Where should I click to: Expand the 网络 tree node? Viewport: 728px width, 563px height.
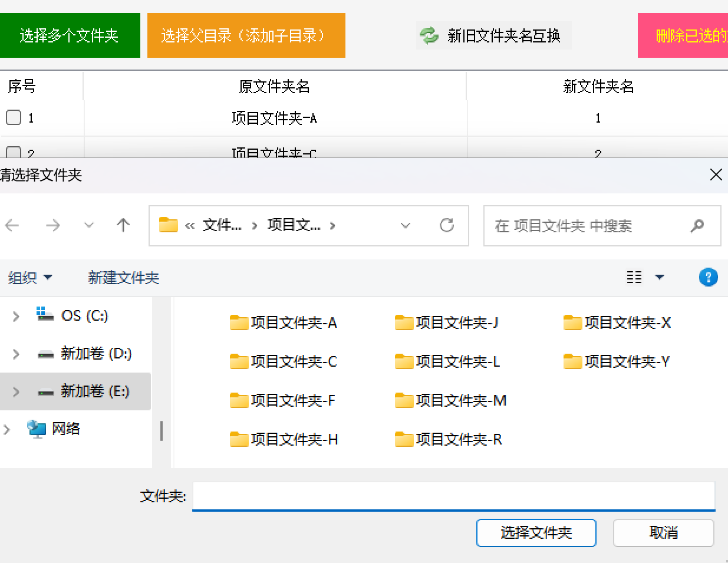click(x=8, y=429)
